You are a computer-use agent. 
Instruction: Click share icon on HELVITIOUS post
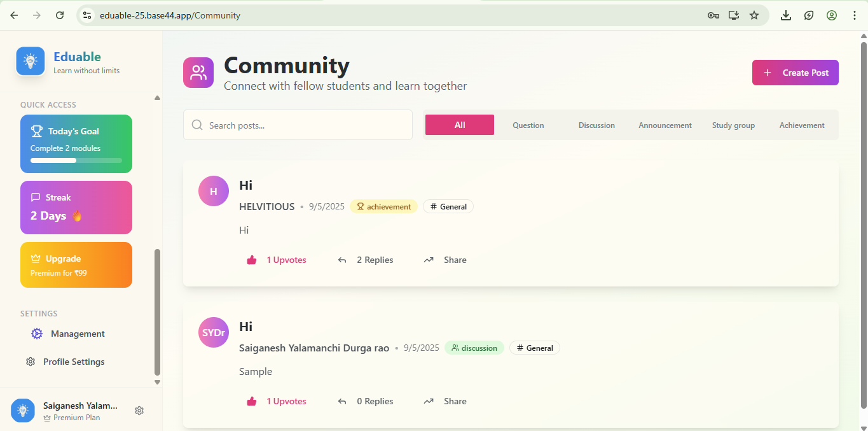429,260
